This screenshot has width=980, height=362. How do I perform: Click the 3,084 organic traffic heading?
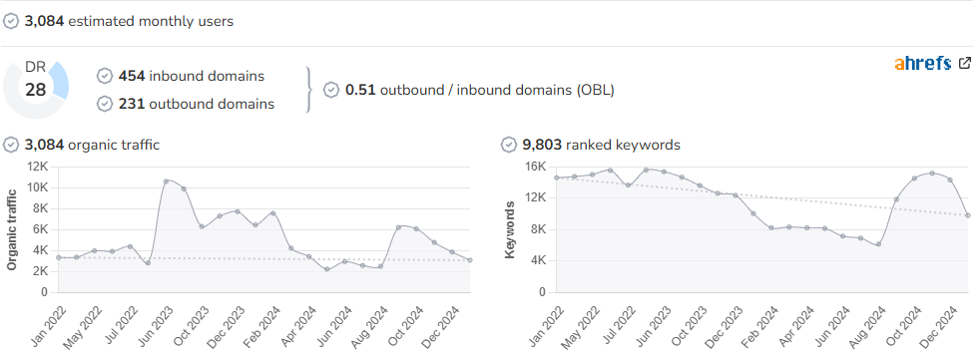[92, 145]
